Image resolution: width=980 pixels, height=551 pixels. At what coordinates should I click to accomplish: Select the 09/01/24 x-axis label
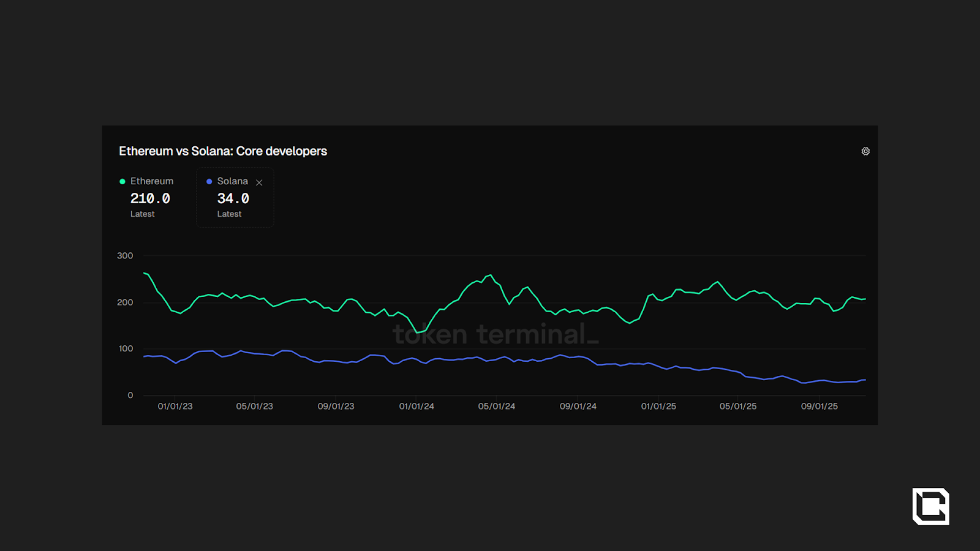[578, 407]
